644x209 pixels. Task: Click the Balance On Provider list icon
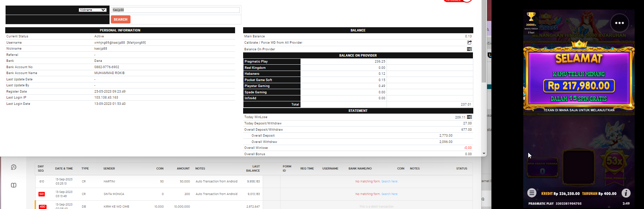[x=469, y=49]
